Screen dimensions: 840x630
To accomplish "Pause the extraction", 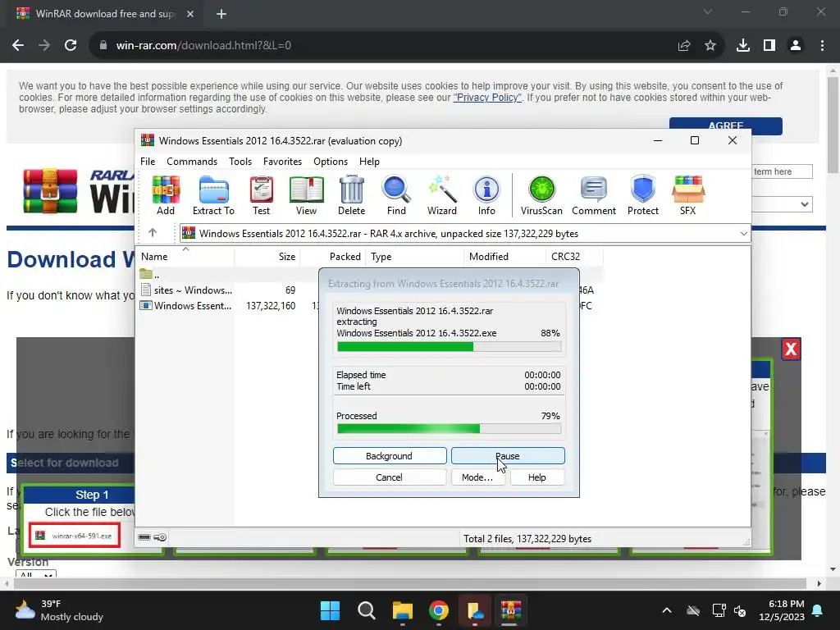I will pyautogui.click(x=508, y=456).
